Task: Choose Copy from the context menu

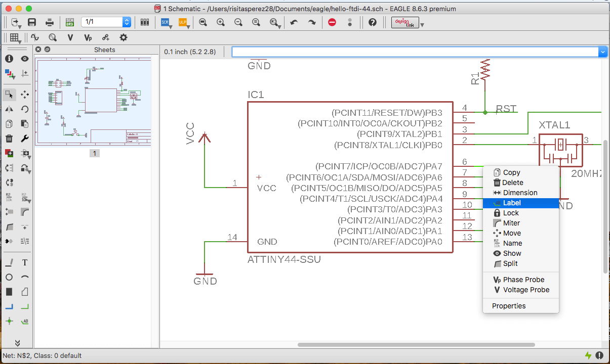Action: pos(521,172)
